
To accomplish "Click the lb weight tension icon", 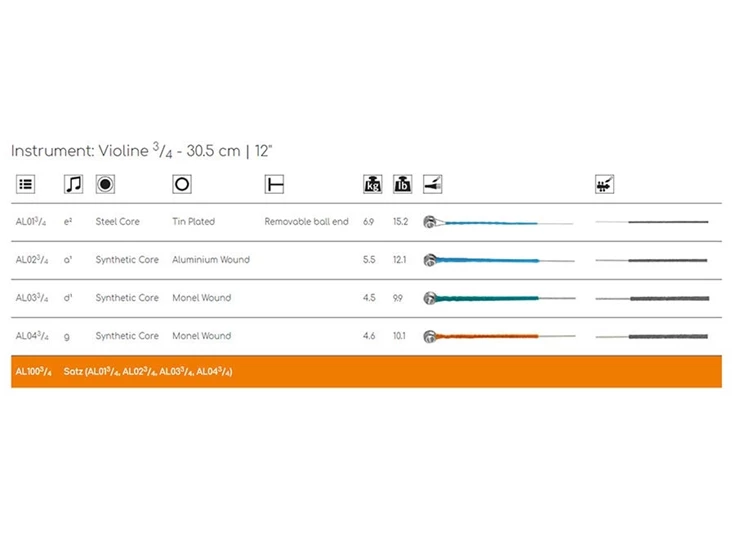I will click(x=402, y=184).
